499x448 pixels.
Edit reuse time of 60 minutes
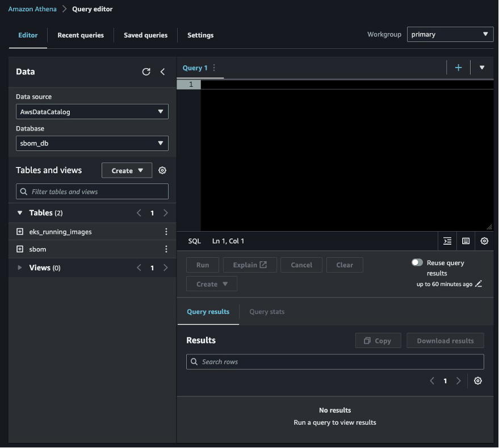pos(479,284)
